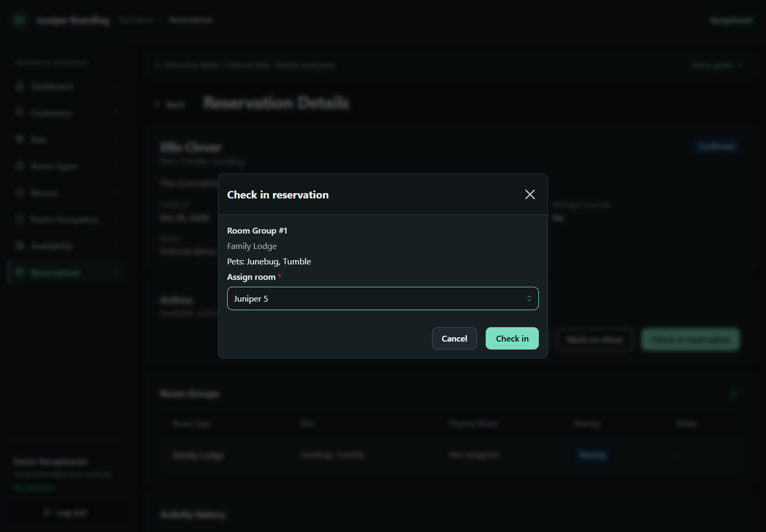Click the 'Room Group #1' heading text

click(x=257, y=230)
